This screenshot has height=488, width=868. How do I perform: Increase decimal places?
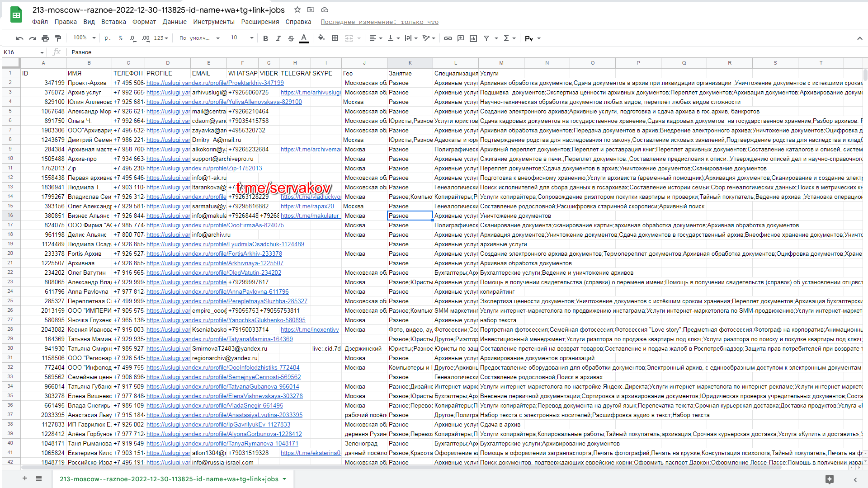click(x=146, y=38)
